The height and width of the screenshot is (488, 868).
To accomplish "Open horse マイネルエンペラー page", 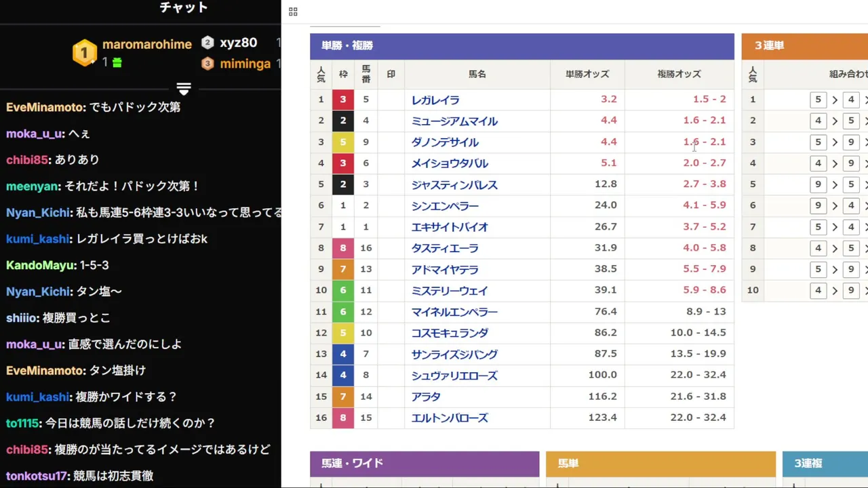I will [x=454, y=312].
